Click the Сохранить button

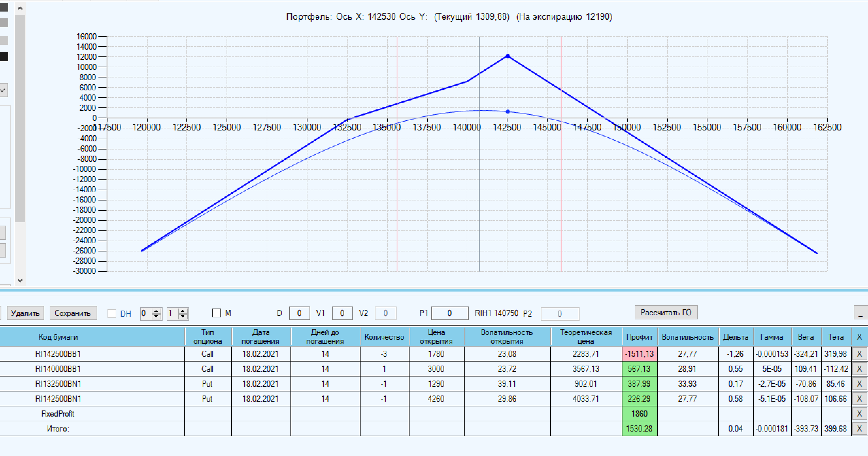coord(73,313)
